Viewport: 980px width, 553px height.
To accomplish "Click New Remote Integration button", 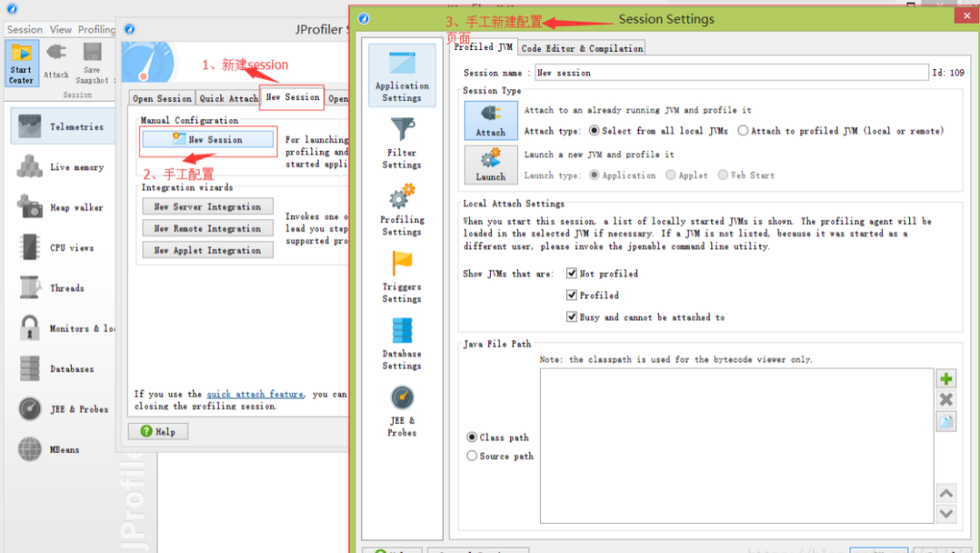I will tap(208, 228).
